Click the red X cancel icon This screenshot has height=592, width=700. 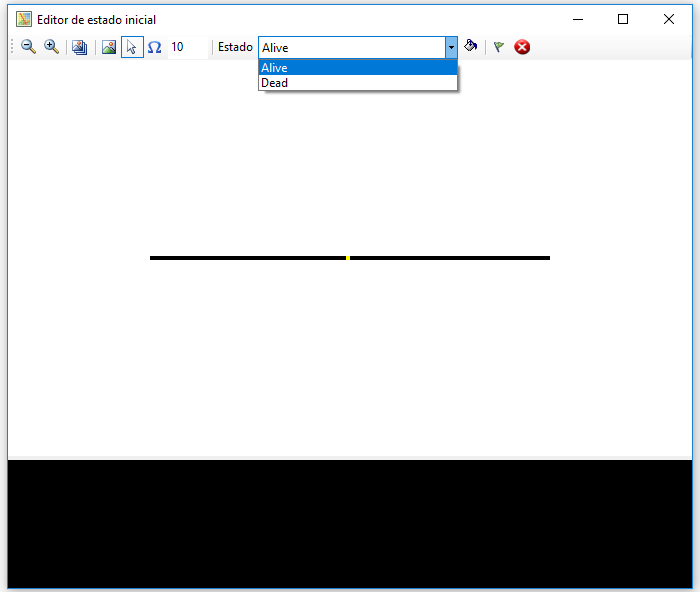(x=522, y=47)
